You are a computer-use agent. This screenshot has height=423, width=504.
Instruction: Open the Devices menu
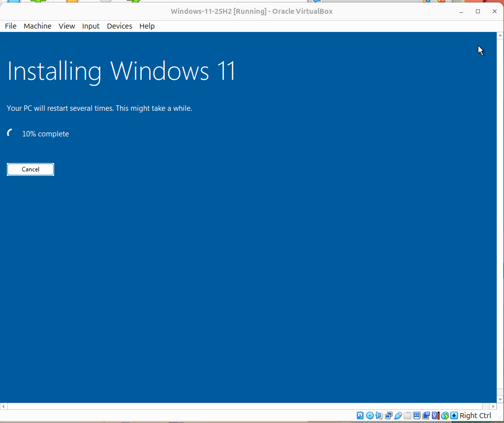pos(119,26)
